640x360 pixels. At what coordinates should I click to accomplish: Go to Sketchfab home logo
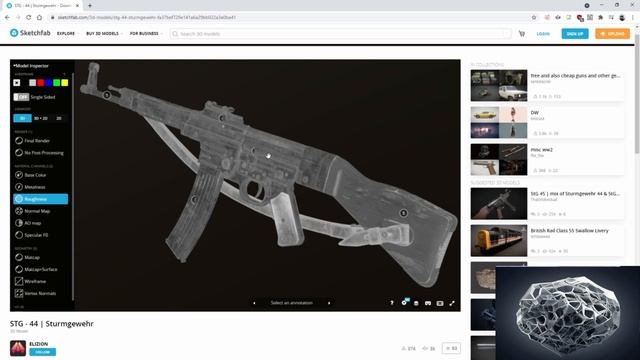click(x=30, y=33)
